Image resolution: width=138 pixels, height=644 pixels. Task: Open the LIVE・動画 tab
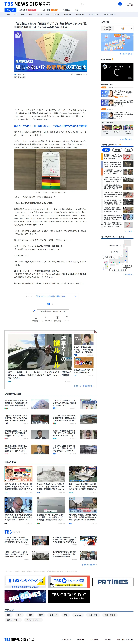[49, 10]
